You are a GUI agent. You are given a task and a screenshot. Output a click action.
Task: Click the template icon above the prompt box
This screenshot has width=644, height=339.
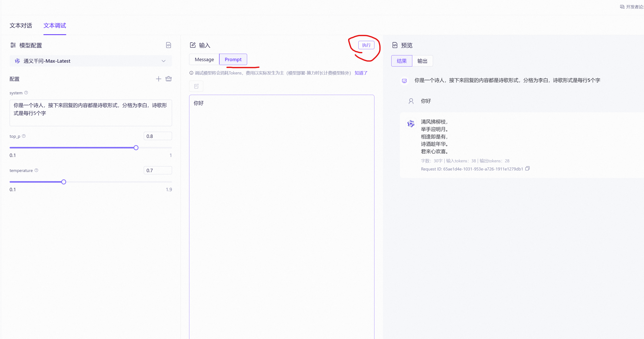coord(196,86)
